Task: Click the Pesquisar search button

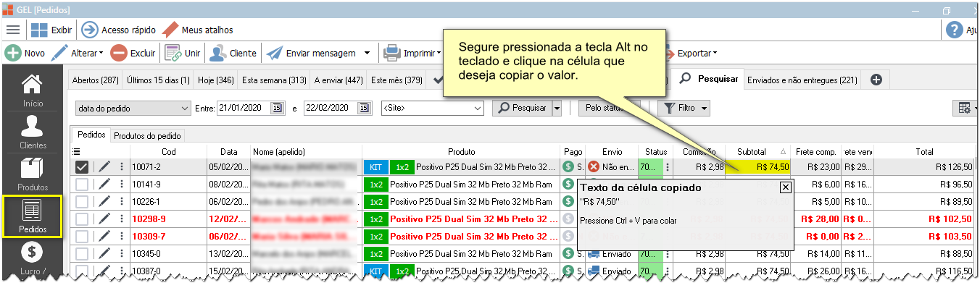Action: coord(521,108)
